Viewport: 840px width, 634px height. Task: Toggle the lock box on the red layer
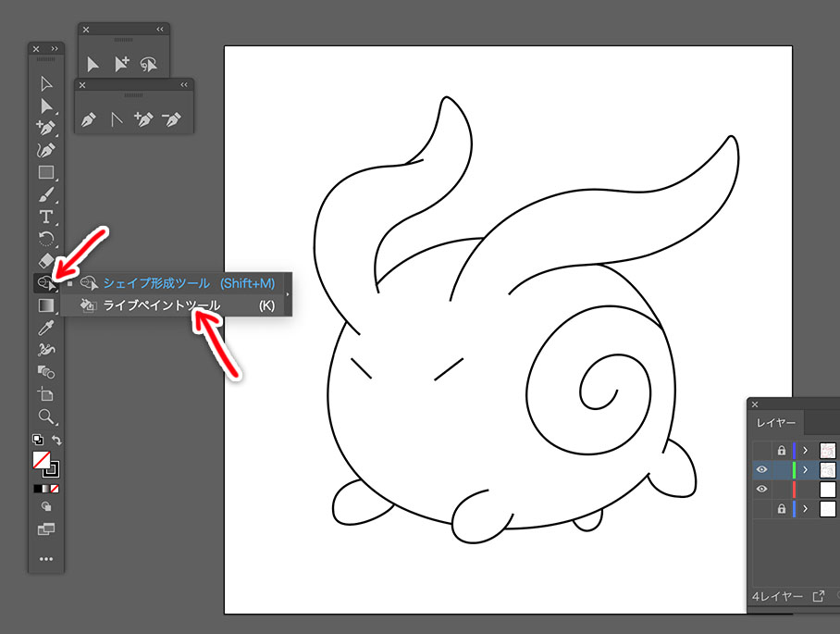point(781,489)
